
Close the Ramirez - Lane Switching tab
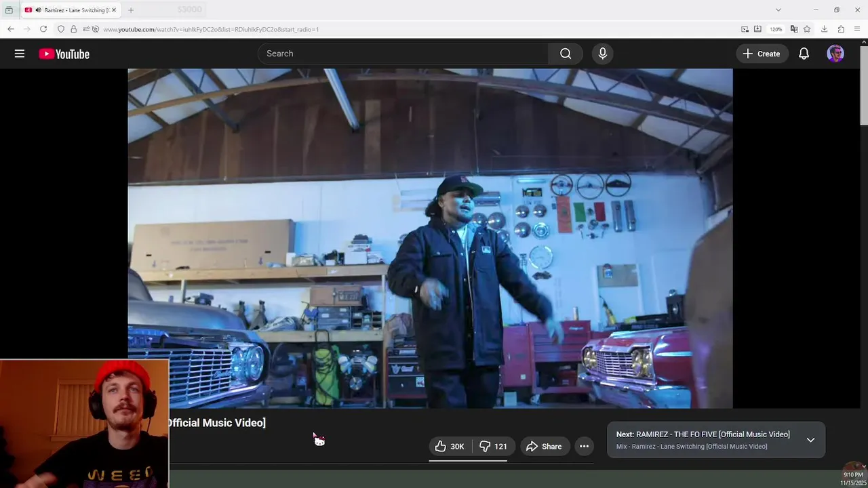click(114, 10)
